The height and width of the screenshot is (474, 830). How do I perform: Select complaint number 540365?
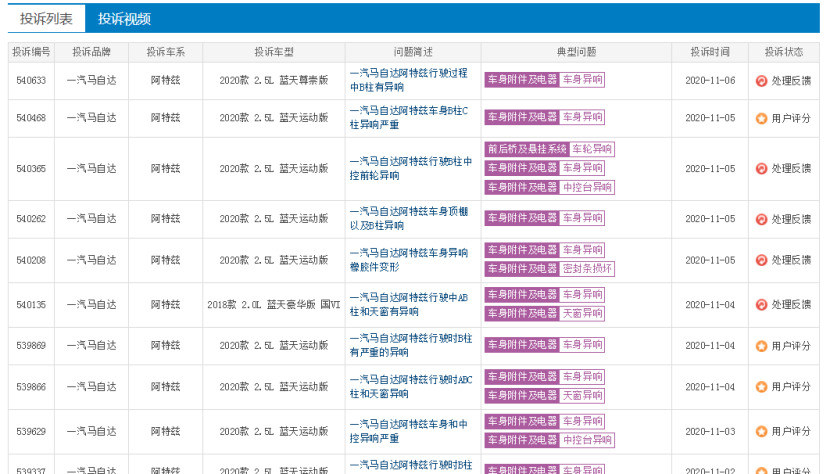point(31,169)
